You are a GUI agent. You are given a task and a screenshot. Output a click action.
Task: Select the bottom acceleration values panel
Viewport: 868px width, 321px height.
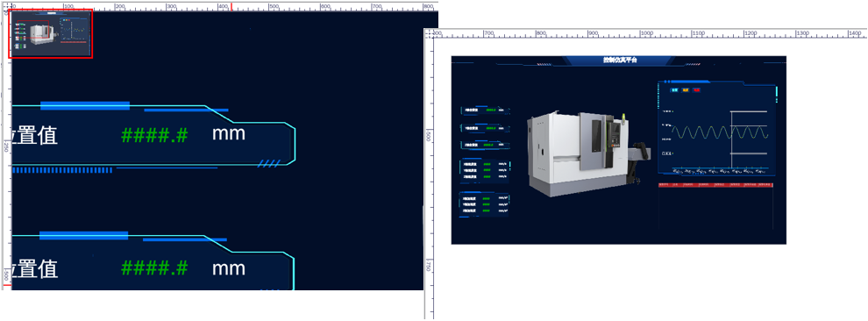click(x=484, y=204)
